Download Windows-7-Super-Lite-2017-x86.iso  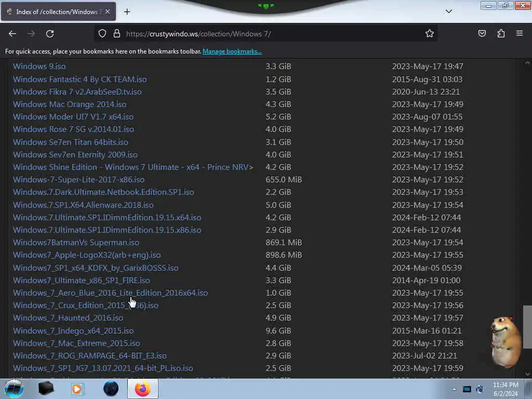pos(79,180)
